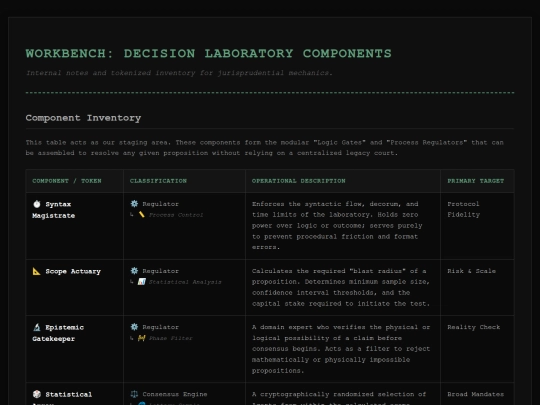The height and width of the screenshot is (405, 540).
Task: Click the microscope icon beside Epistemic Gatekeeper
Action: point(37,327)
